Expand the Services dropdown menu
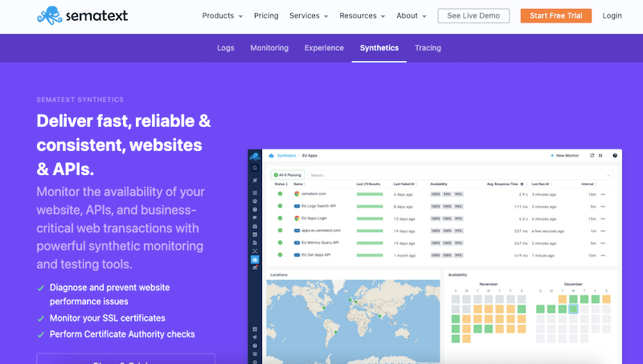 click(309, 15)
